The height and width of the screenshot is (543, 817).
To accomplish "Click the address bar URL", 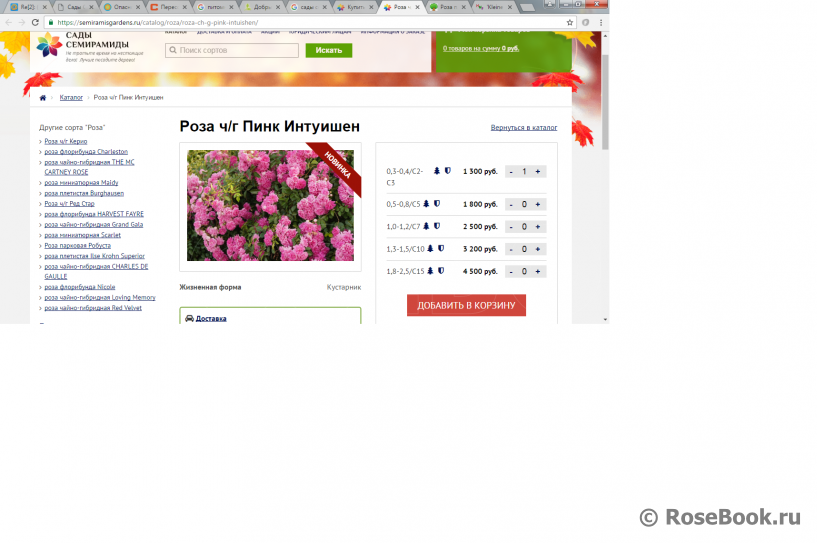I will 157,22.
